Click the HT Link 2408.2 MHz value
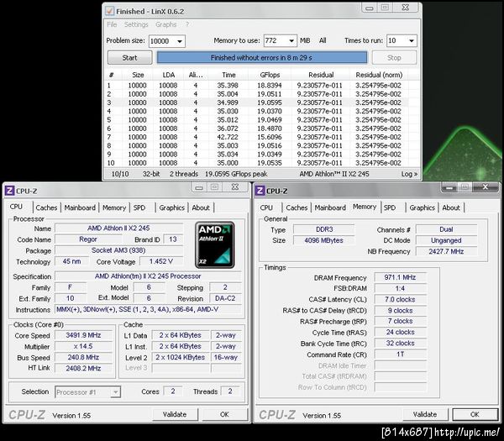Image resolution: width=504 pixels, height=441 pixels. 83,369
